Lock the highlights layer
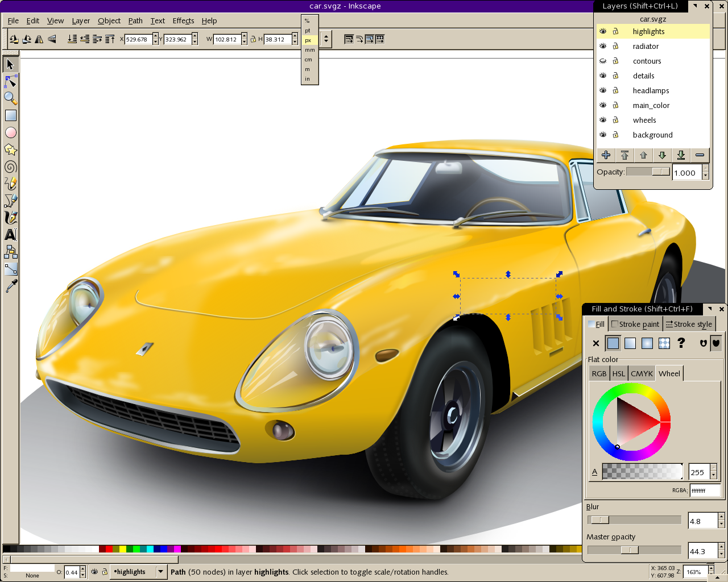 [616, 31]
